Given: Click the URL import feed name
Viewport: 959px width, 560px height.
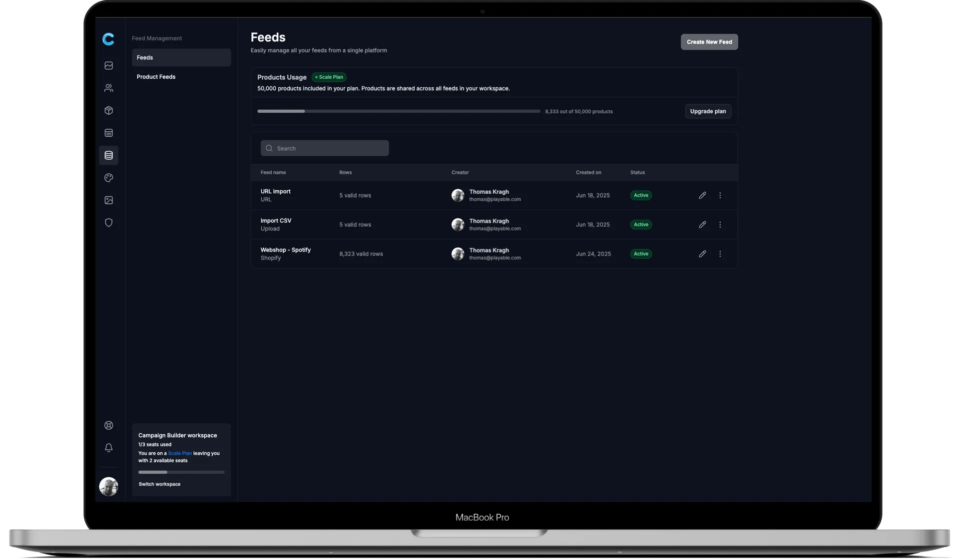Looking at the screenshot, I should click(275, 191).
